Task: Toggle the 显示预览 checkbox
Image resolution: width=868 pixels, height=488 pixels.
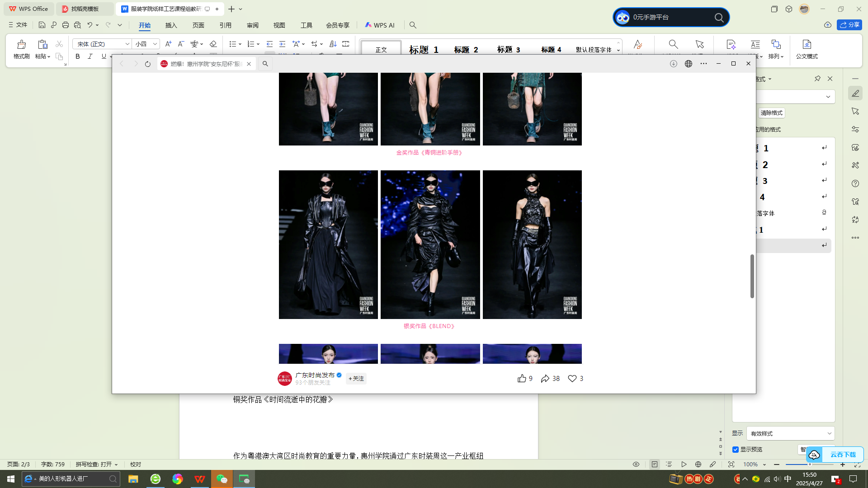Action: [736, 450]
